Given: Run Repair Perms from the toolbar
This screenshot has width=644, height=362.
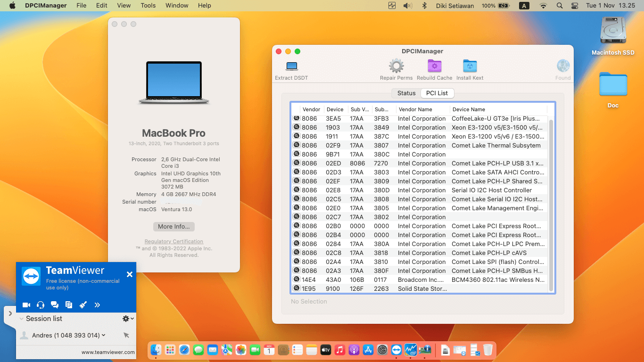Looking at the screenshot, I should click(x=396, y=66).
